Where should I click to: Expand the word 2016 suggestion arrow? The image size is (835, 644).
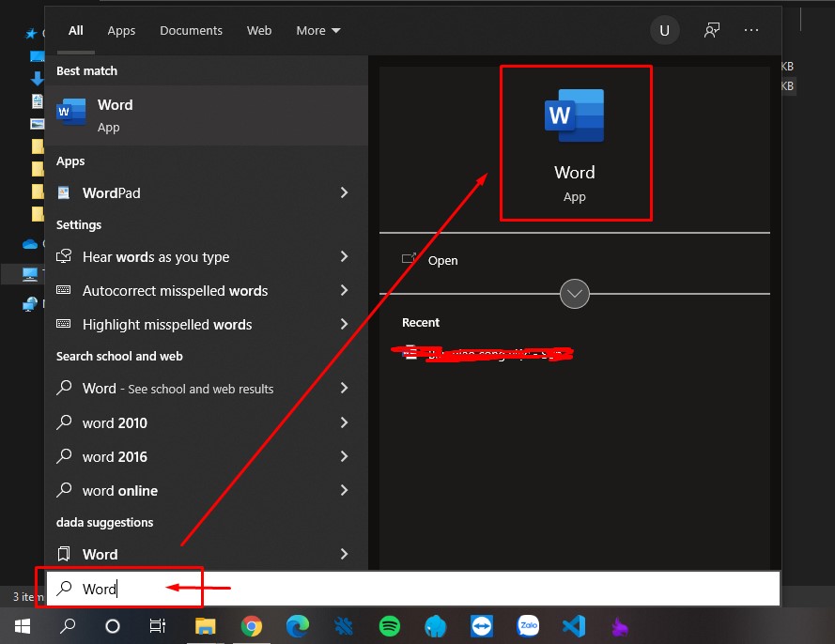(x=344, y=456)
